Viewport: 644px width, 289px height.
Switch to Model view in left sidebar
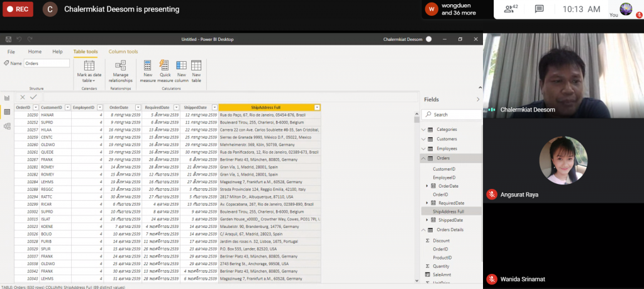coord(7,126)
